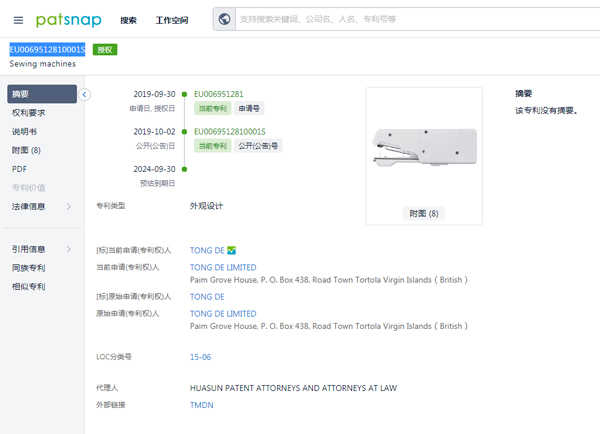Click the 2024-09-30 timeline dot
Image resolution: width=600 pixels, height=434 pixels.
click(184, 169)
